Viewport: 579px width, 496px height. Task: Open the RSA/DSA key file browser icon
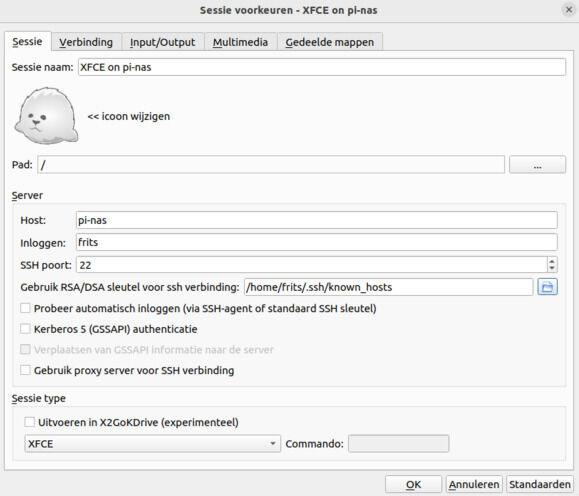click(547, 287)
